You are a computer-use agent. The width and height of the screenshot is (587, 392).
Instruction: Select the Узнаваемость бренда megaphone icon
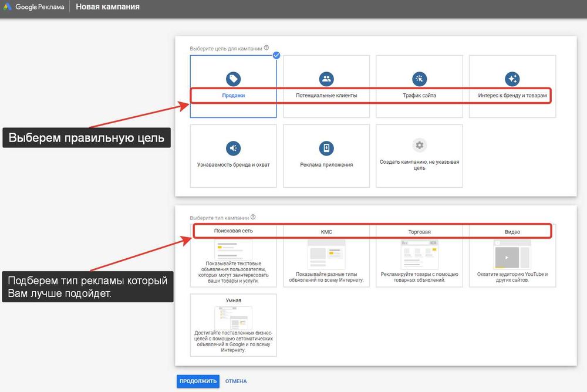click(233, 148)
